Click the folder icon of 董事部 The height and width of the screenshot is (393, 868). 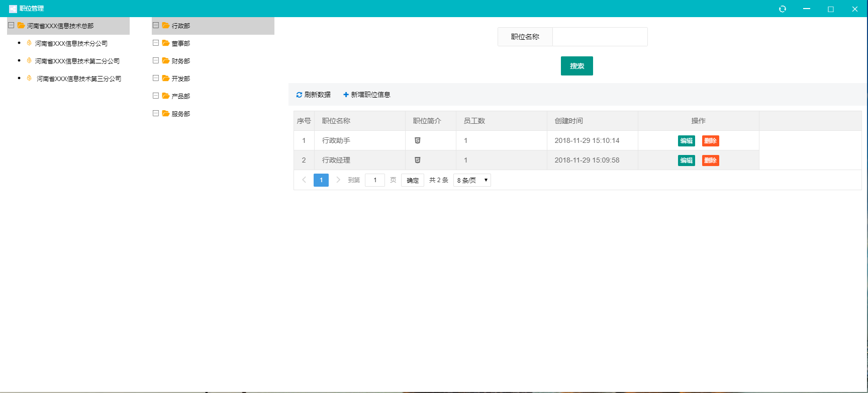(166, 43)
